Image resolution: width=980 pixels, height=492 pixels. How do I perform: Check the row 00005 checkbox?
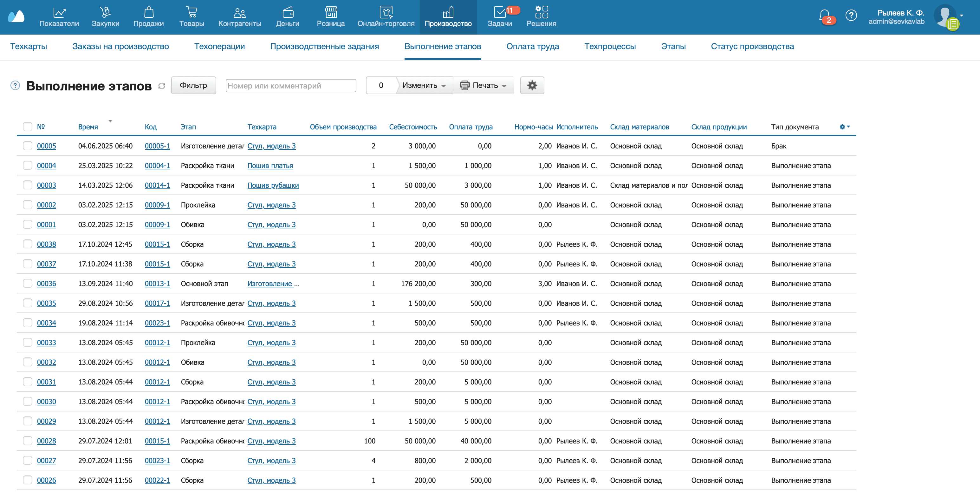click(27, 146)
